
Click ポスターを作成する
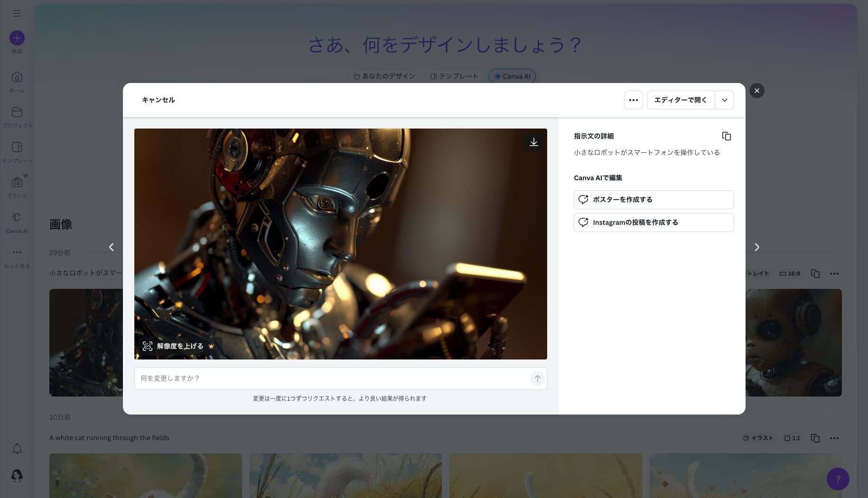tap(653, 200)
